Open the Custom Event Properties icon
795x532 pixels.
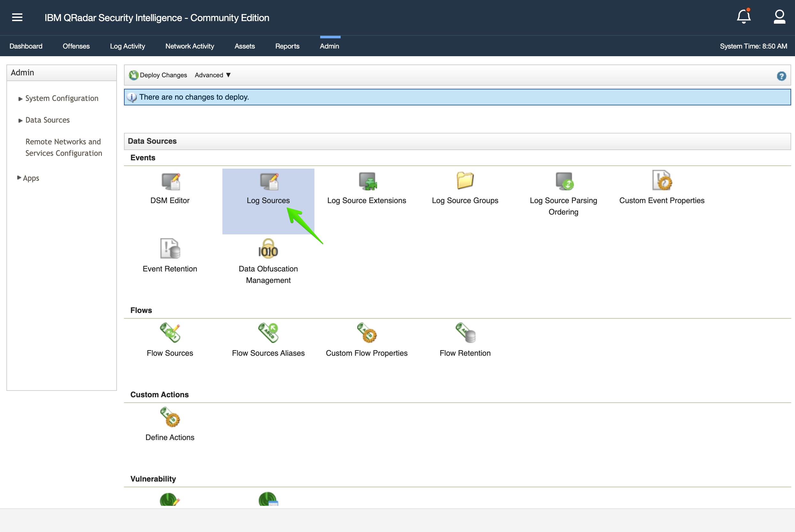pyautogui.click(x=662, y=180)
